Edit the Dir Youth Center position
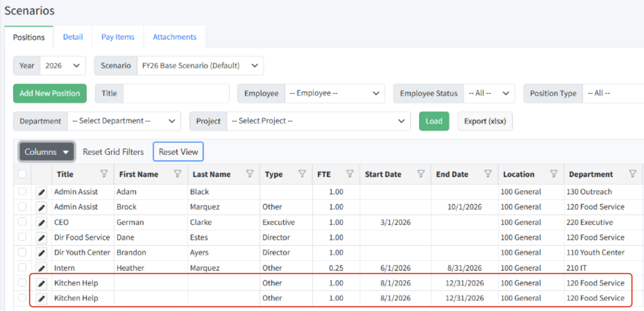Image resolution: width=644 pixels, height=311 pixels. (x=41, y=253)
